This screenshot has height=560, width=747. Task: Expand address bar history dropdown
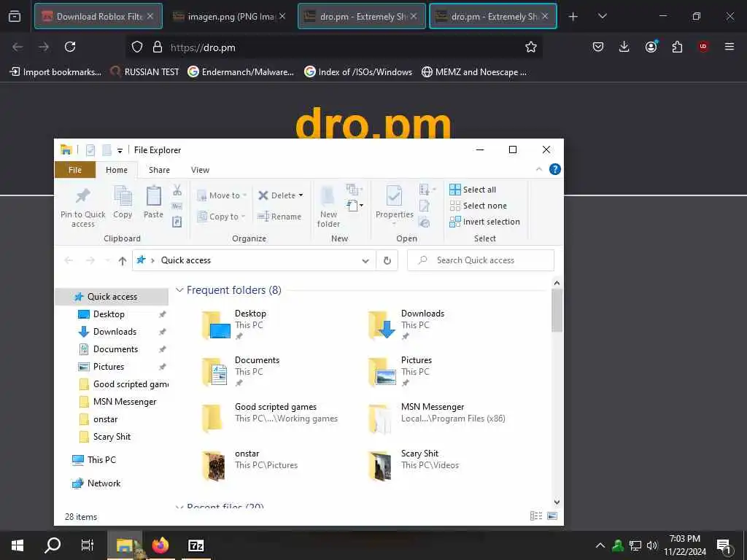[365, 260]
